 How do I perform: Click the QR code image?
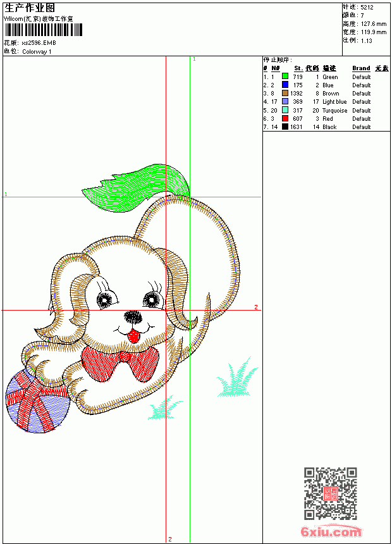click(330, 493)
